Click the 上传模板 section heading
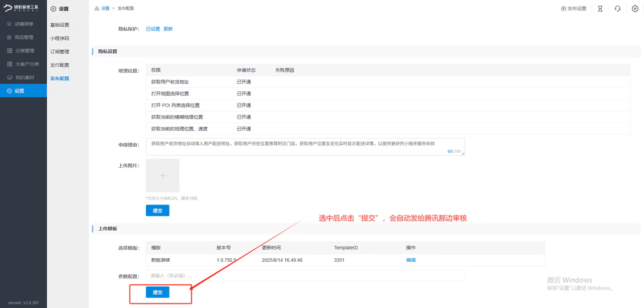This screenshot has width=644, height=308. coord(108,229)
